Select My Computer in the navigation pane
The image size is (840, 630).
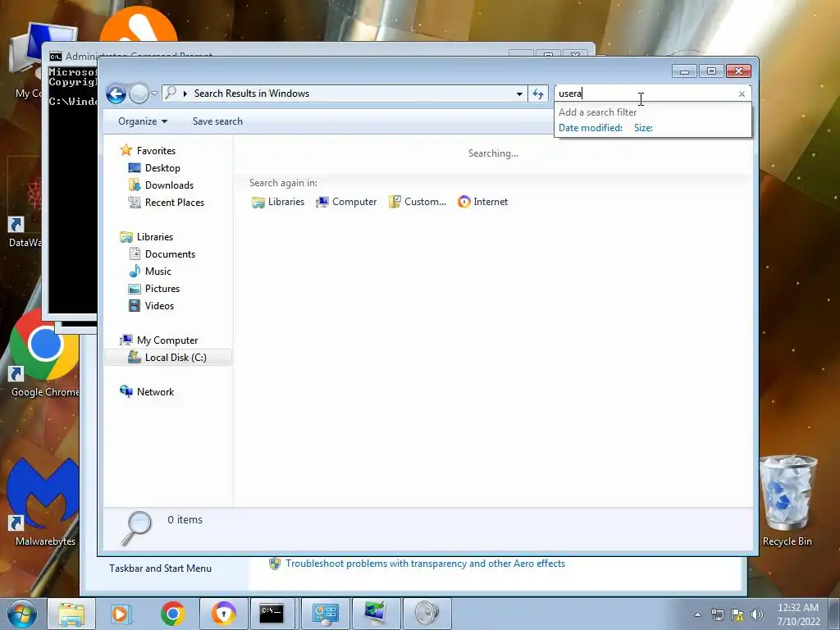coord(167,340)
